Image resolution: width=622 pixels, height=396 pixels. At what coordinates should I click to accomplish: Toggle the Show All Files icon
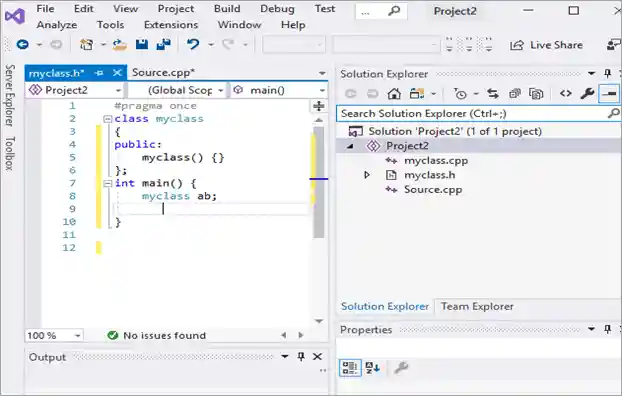pos(536,94)
